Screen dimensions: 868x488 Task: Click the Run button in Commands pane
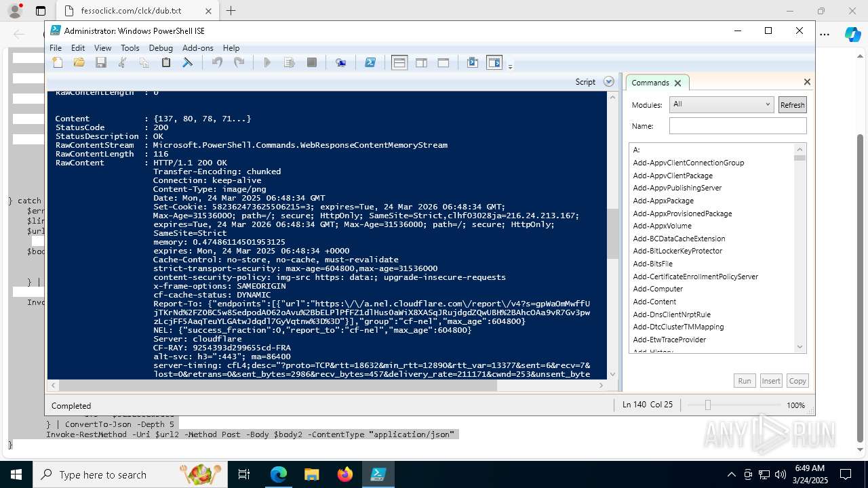click(745, 381)
